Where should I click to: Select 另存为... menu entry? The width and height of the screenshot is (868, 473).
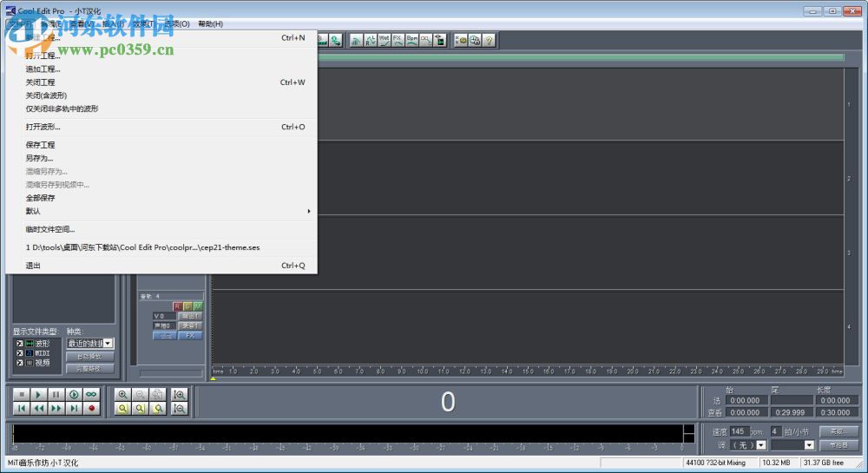[x=162, y=158]
